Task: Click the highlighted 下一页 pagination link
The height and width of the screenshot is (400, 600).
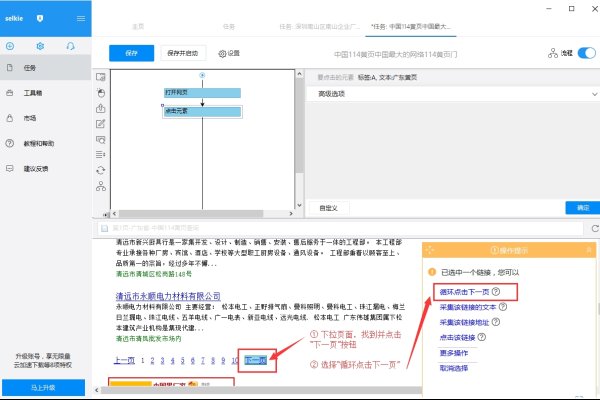Action: point(256,360)
